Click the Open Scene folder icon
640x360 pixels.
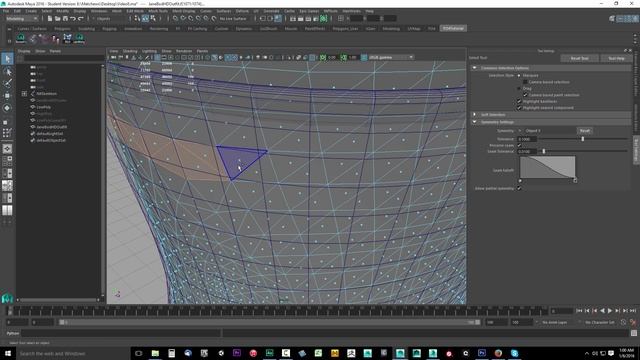(x=58, y=18)
